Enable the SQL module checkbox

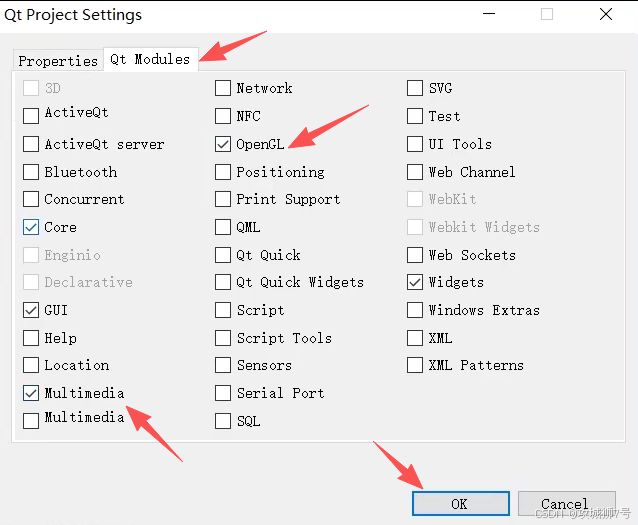[223, 421]
